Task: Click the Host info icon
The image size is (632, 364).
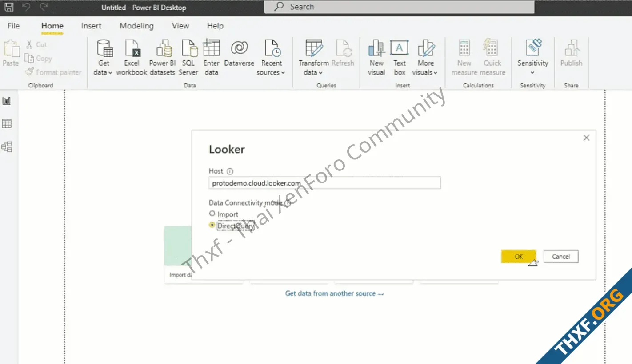Action: [x=230, y=171]
